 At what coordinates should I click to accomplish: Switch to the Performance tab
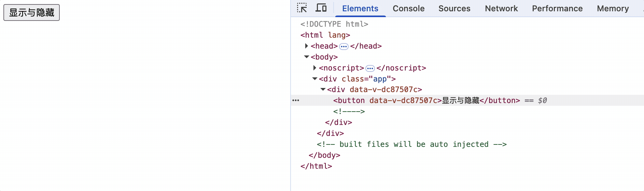pos(557,9)
